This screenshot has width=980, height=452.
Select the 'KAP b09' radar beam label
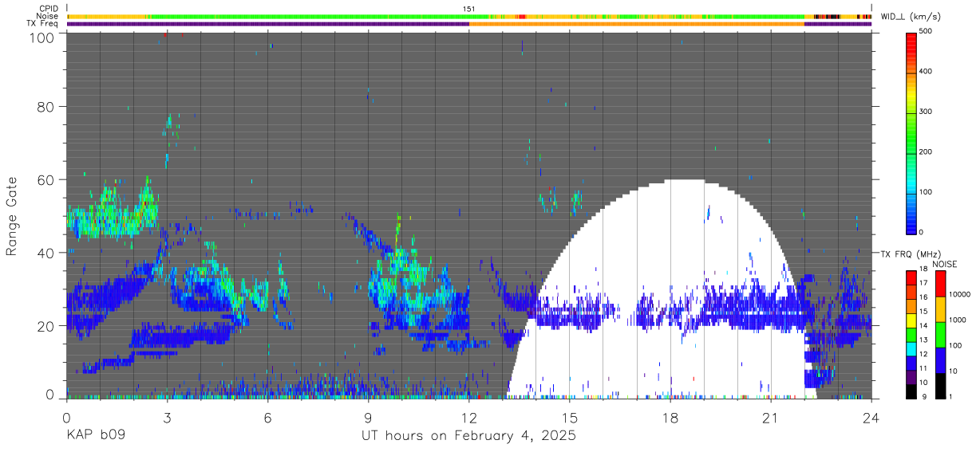94,436
